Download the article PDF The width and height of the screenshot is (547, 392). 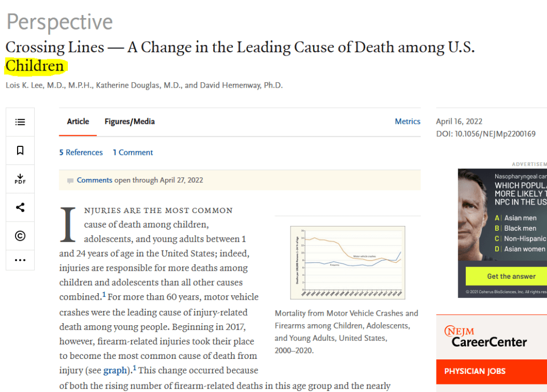pyautogui.click(x=20, y=179)
